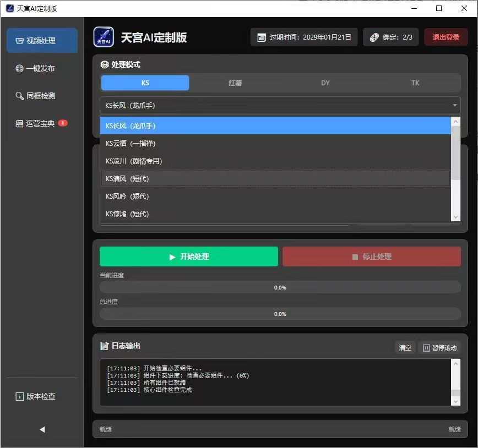Image resolution: width=478 pixels, height=448 pixels.
Task: Select KS凌川（剧情专用）option
Action: [275, 161]
